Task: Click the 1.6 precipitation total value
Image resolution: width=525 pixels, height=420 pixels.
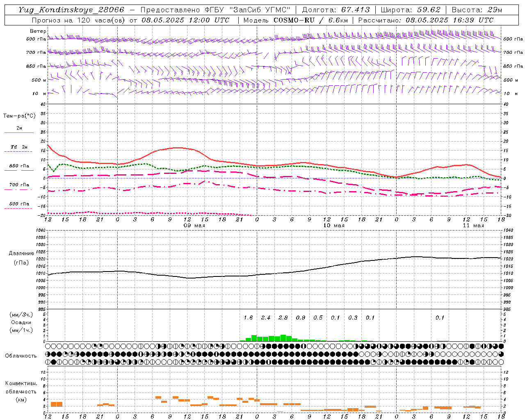Action: [248, 317]
